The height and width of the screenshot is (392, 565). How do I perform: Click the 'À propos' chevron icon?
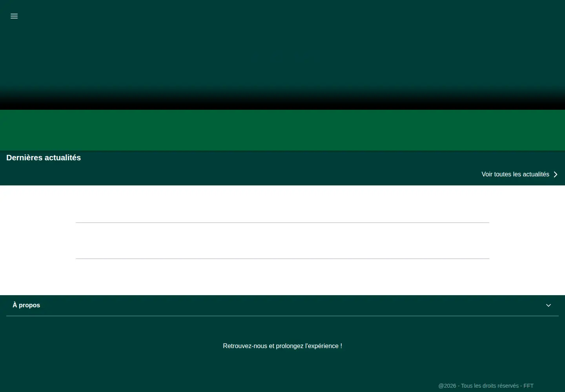coord(549,305)
